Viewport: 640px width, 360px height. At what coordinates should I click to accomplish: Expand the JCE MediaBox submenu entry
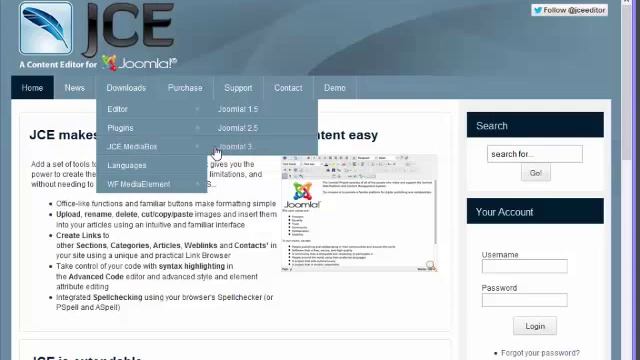pos(152,147)
